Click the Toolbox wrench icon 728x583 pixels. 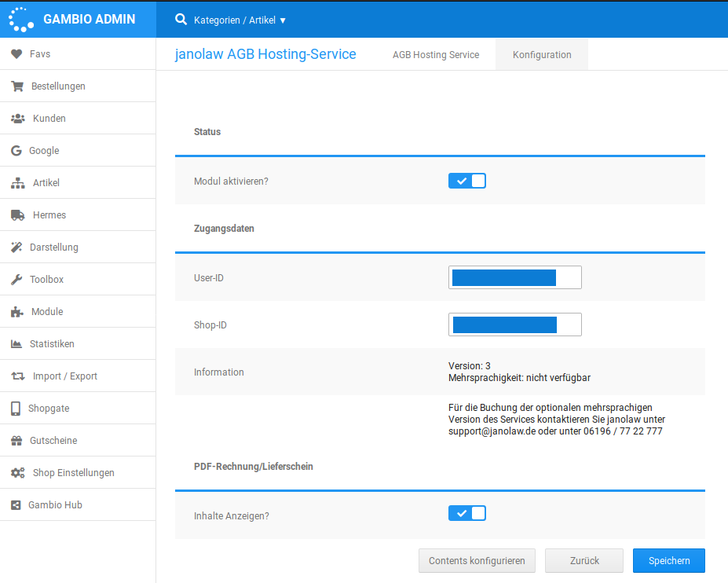pyautogui.click(x=16, y=280)
